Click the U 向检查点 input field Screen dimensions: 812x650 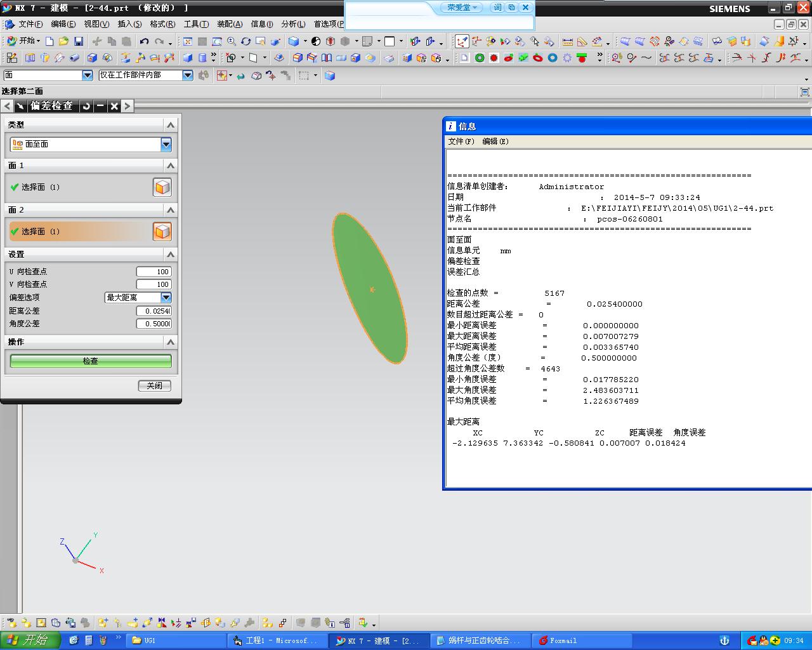(x=154, y=272)
